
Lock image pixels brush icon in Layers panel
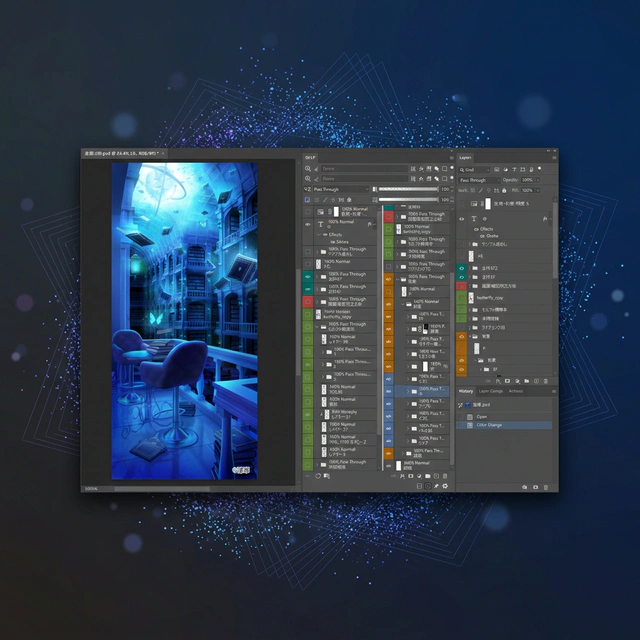tap(480, 190)
